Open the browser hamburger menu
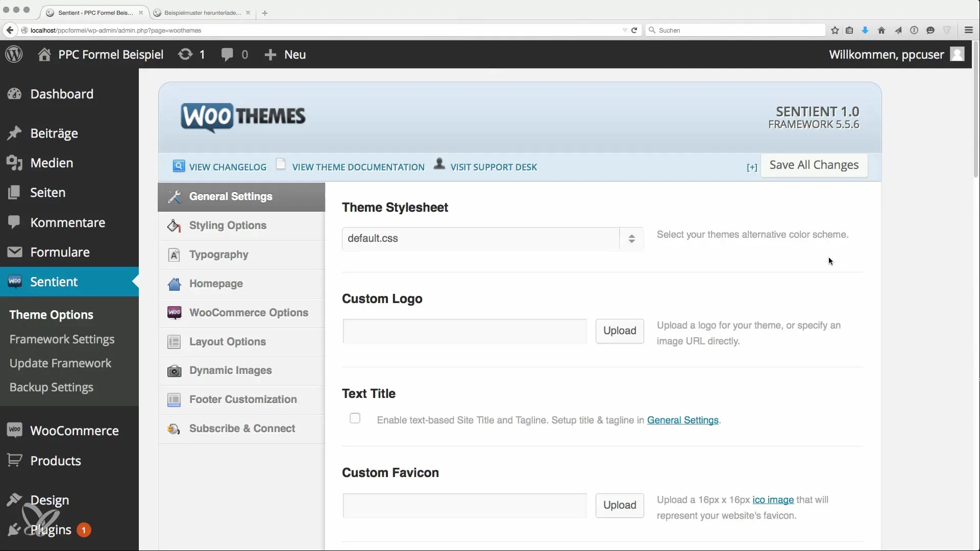 (x=969, y=30)
